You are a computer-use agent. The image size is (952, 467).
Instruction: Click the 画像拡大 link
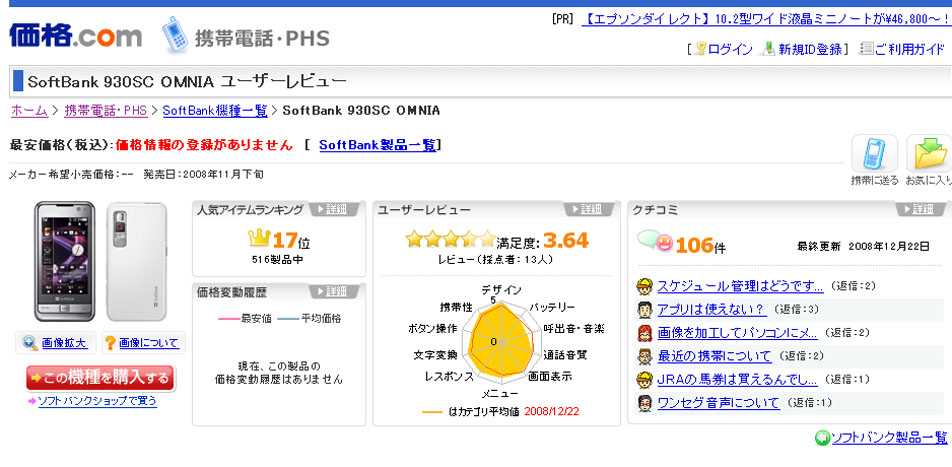64,344
